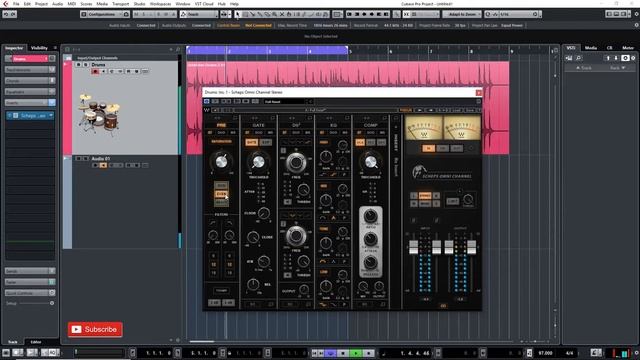Click the Waves logo in plugin toolbar
Viewport: 640px width, 360px height.
[x=207, y=110]
